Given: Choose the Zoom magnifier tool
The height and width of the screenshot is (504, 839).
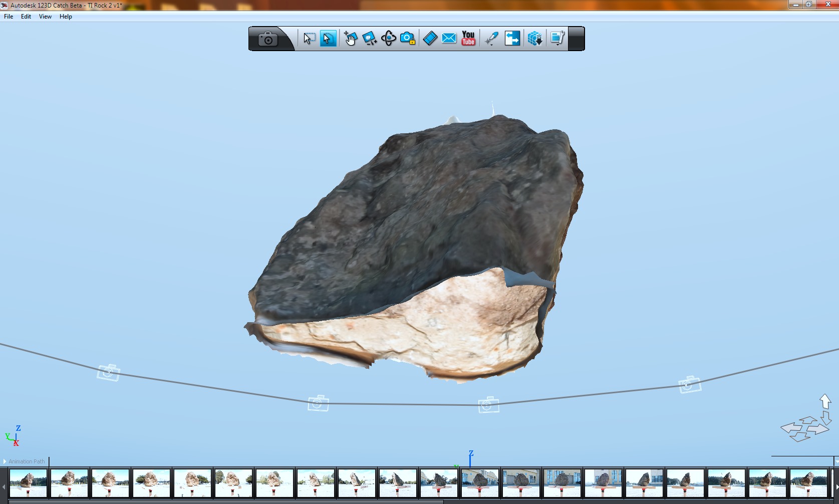Looking at the screenshot, I should point(370,39).
